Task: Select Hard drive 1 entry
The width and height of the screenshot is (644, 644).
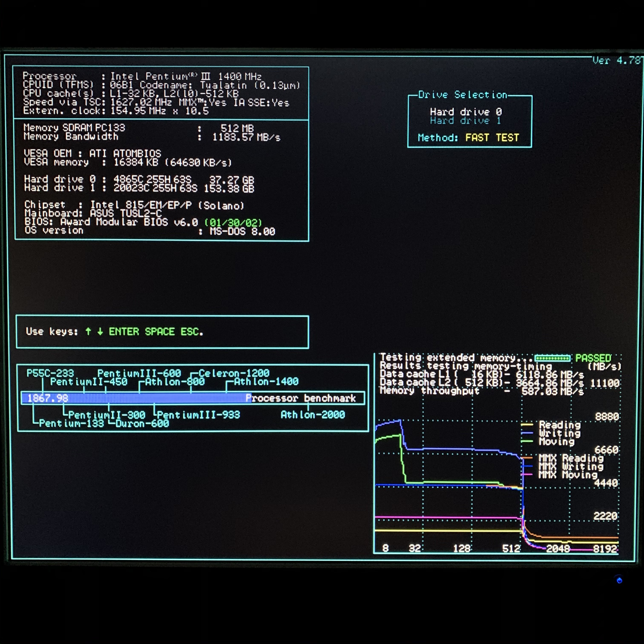Action: pyautogui.click(x=465, y=121)
